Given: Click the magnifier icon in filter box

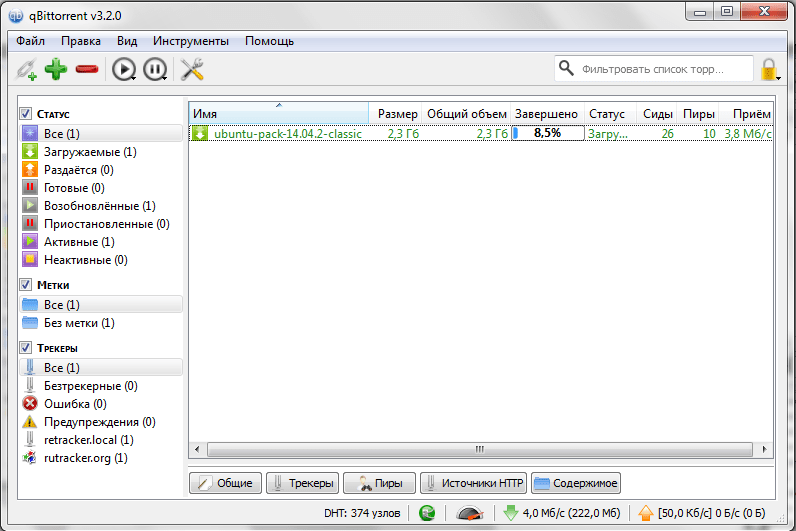Looking at the screenshot, I should click(x=566, y=68).
